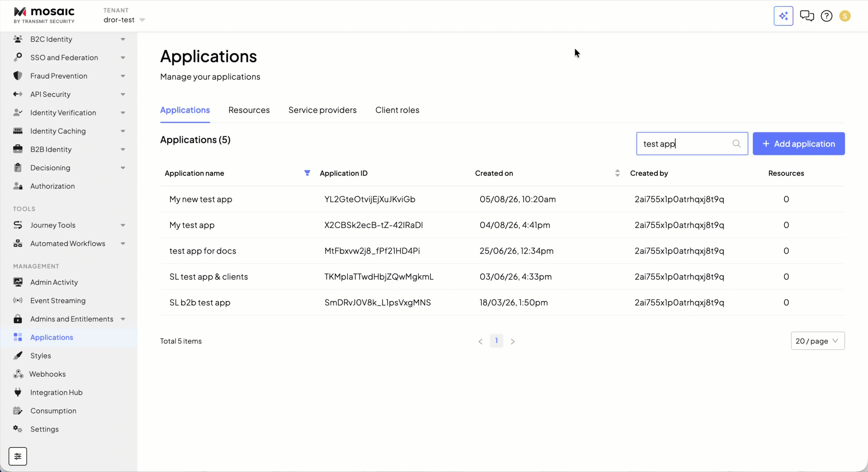Image resolution: width=868 pixels, height=472 pixels.
Task: Click the Automated Workflows icon
Action: coord(18,243)
